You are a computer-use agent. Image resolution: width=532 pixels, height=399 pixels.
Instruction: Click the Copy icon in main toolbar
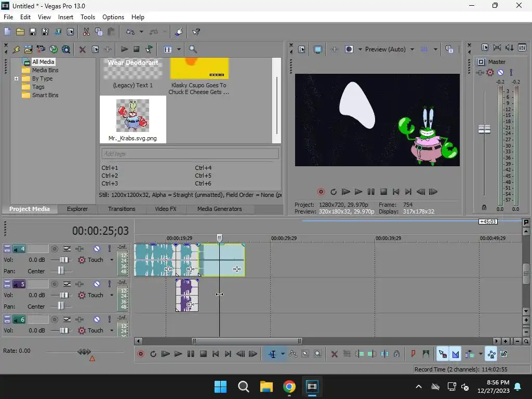pos(99,32)
